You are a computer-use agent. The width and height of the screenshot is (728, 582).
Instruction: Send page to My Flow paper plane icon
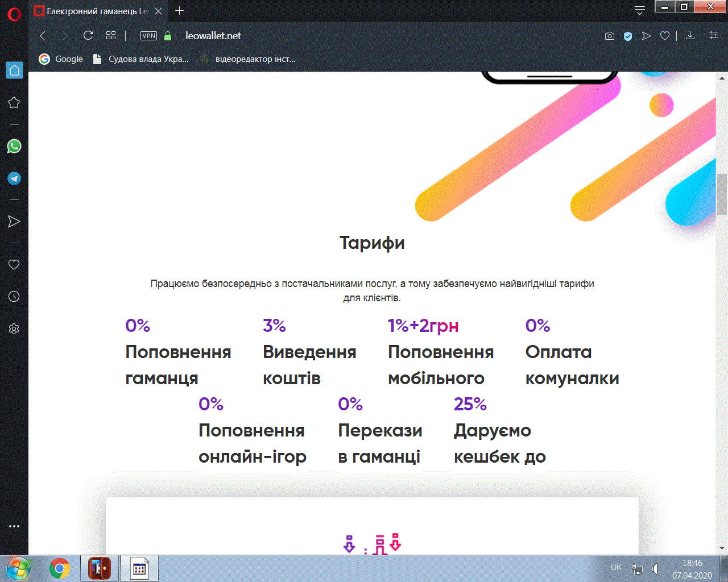pyautogui.click(x=646, y=35)
